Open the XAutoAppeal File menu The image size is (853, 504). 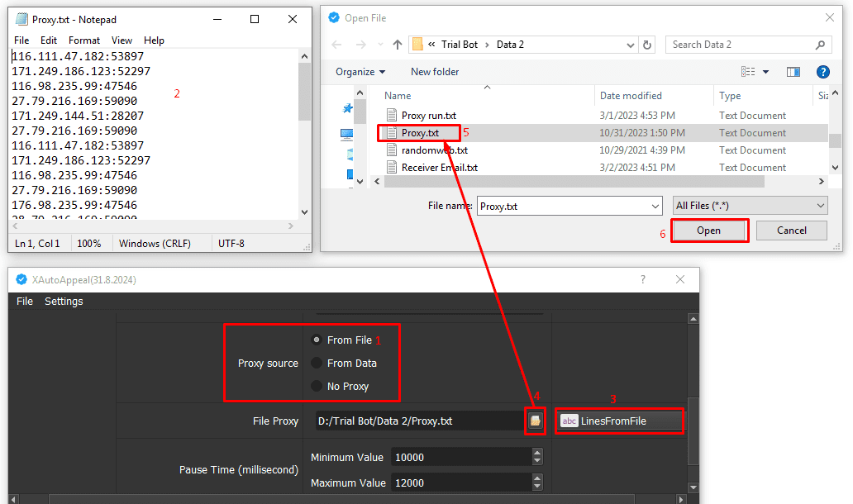pos(25,302)
